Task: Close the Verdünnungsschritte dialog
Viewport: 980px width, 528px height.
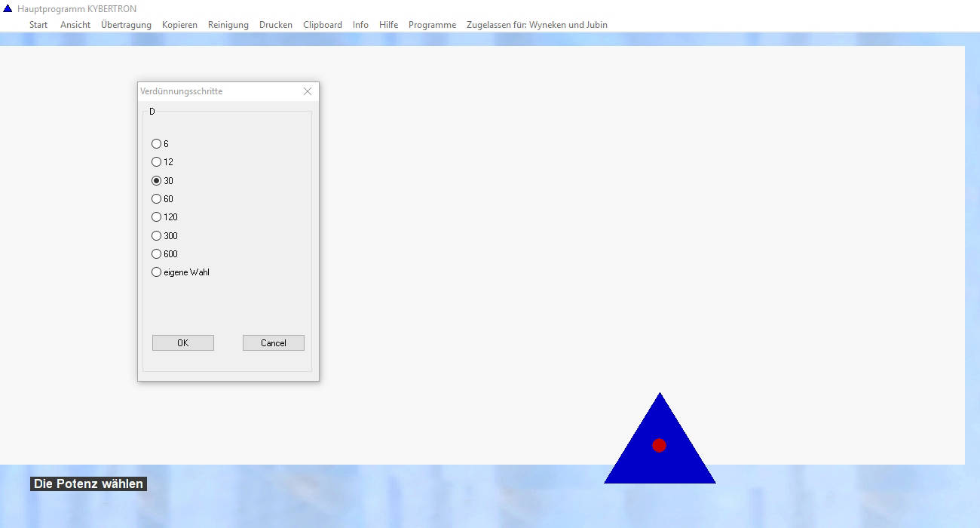Action: click(307, 91)
